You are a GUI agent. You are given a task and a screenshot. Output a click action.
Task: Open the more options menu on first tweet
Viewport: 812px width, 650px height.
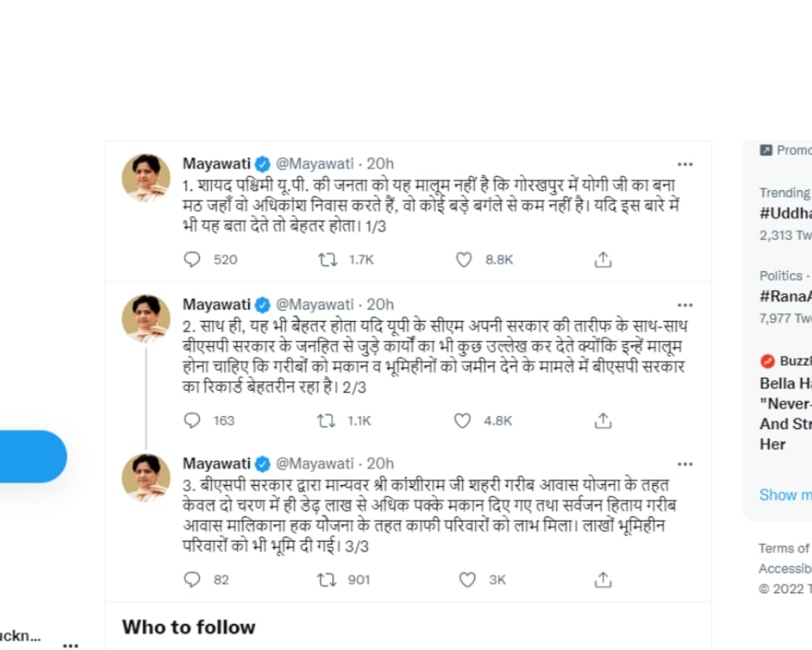pos(685,164)
